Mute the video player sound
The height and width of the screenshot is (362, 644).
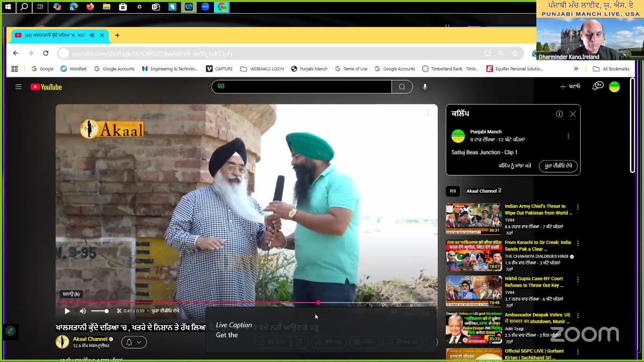(83, 311)
